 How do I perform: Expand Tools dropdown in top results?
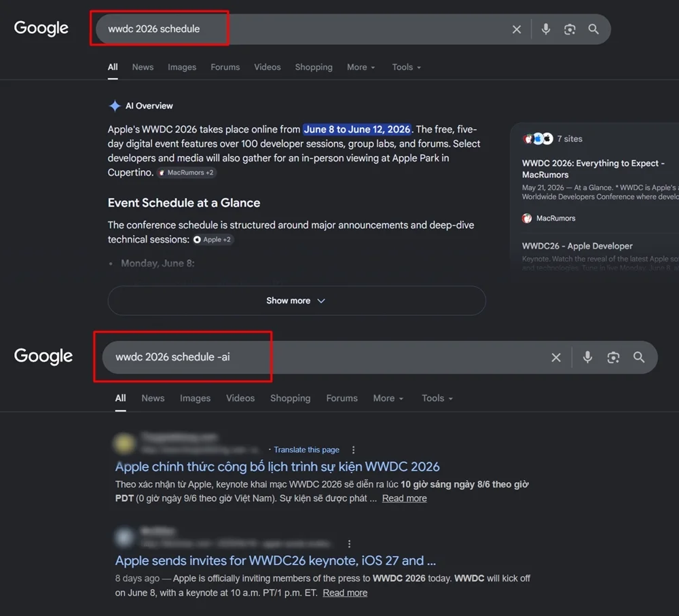pos(406,67)
